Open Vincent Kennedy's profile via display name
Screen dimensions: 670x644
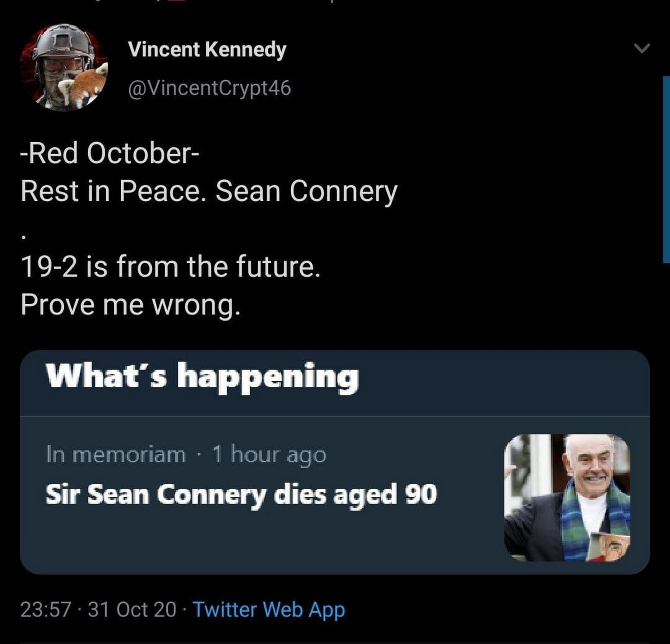207,50
